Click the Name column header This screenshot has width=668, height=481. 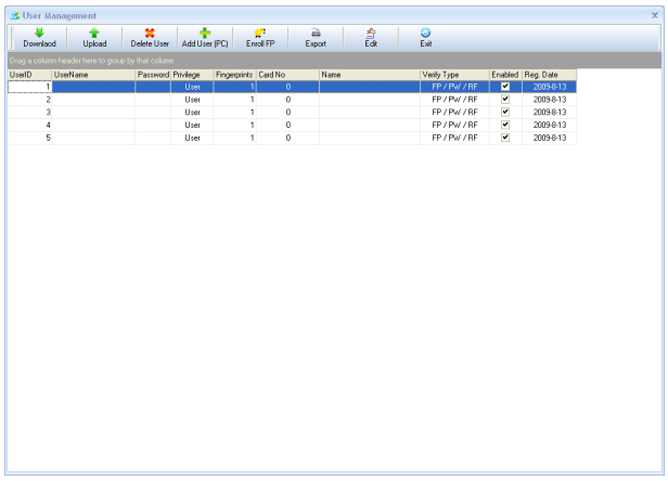click(370, 75)
